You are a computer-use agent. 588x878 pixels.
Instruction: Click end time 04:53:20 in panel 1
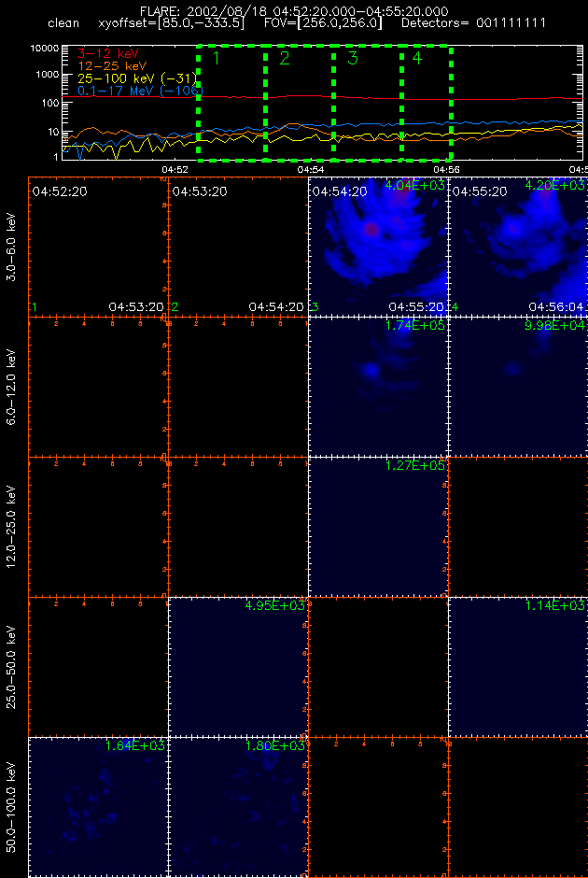pyautogui.click(x=136, y=307)
